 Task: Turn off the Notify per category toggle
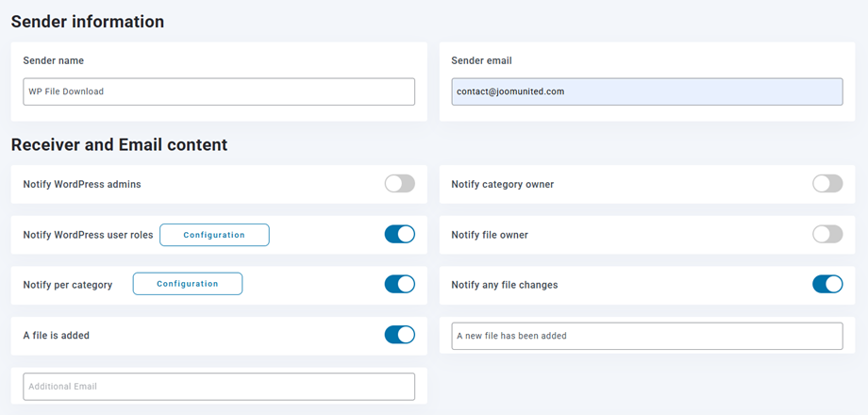tap(399, 284)
